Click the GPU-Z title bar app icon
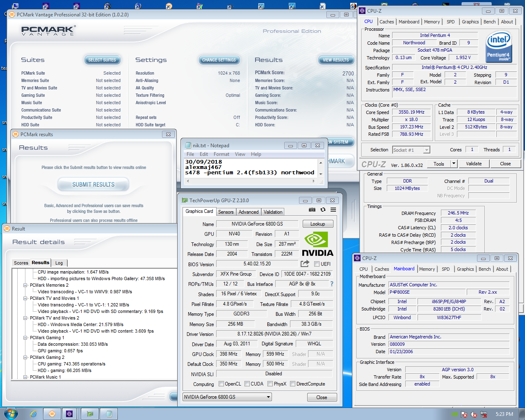The width and height of the screenshot is (525, 420). (x=185, y=200)
